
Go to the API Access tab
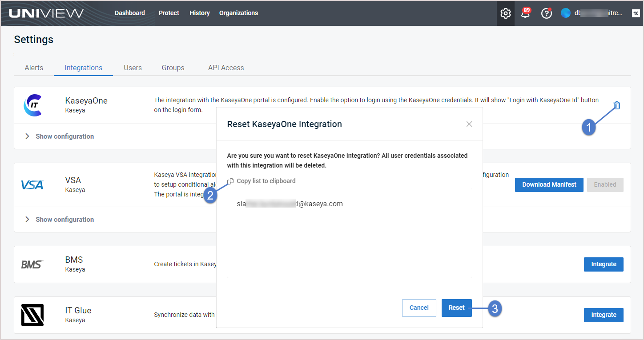pos(226,68)
